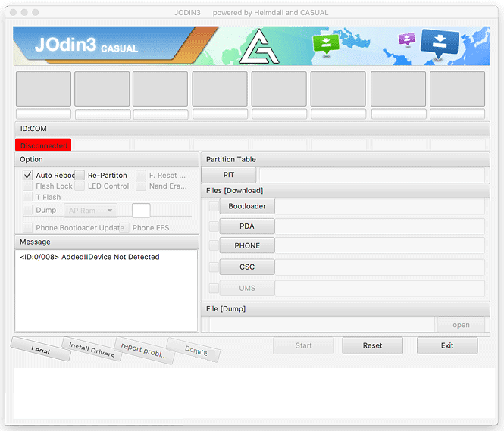Click the File Dump path field
This screenshot has width=504, height=431.
(322, 324)
